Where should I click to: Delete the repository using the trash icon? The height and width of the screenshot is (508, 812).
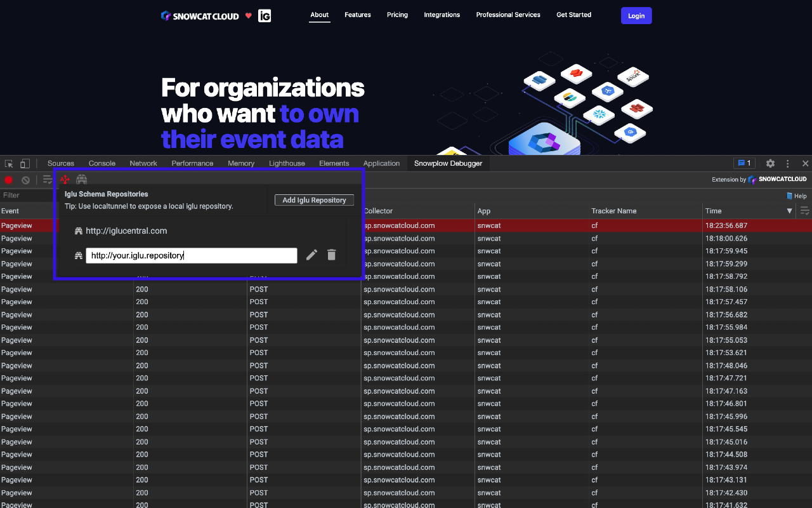pos(331,255)
